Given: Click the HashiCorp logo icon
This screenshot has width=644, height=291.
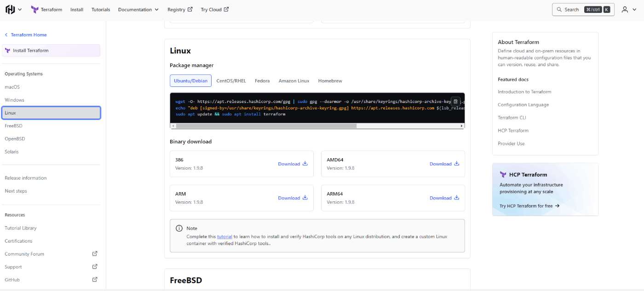Looking at the screenshot, I should point(10,9).
